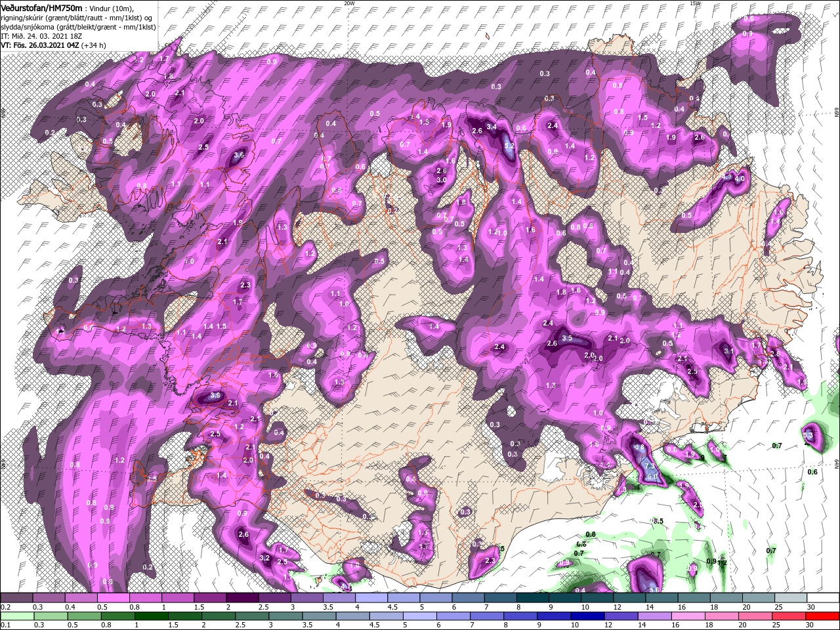Click the top legend swatch between 6 and 7

pyautogui.click(x=469, y=598)
